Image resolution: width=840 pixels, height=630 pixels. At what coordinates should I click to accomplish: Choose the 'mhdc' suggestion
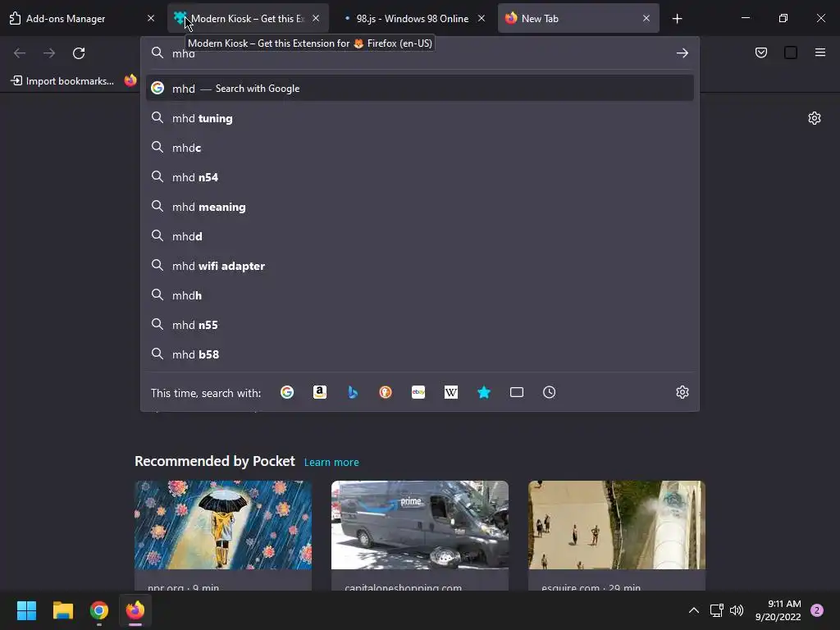419,148
